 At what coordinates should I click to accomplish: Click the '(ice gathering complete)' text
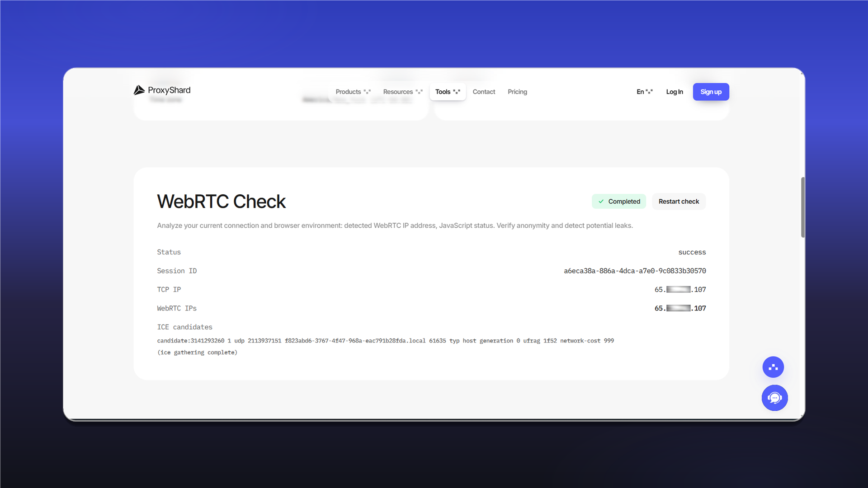tap(197, 352)
